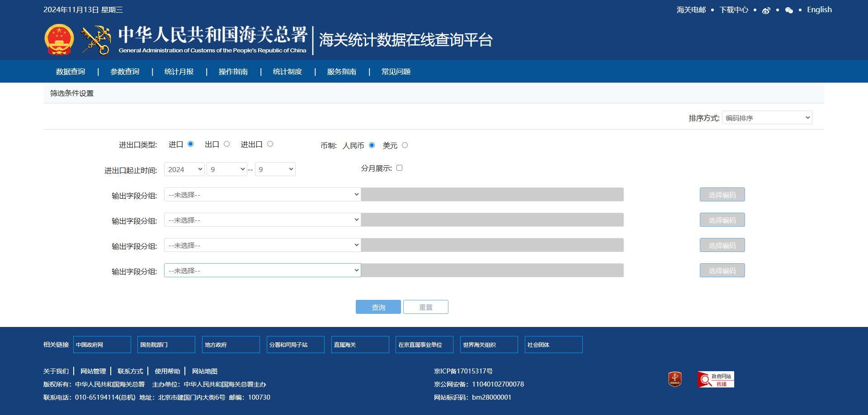Image resolution: width=868 pixels, height=415 pixels.
Task: Select 出口 export radio button
Action: click(227, 144)
